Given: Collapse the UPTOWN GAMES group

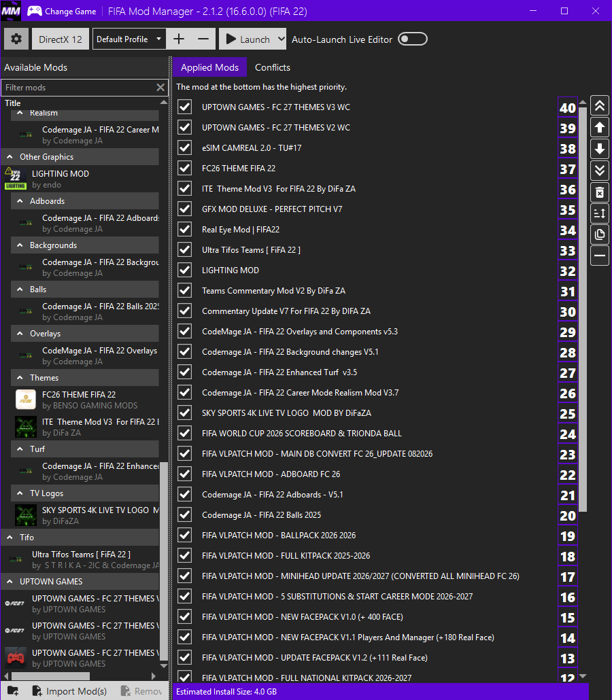Looking at the screenshot, I should 10,581.
